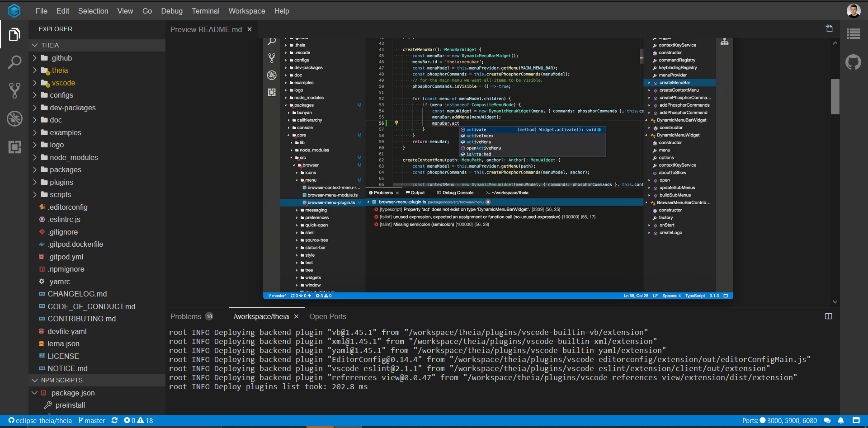Click the split terminal panel icon
868x428 pixels.
point(829,316)
